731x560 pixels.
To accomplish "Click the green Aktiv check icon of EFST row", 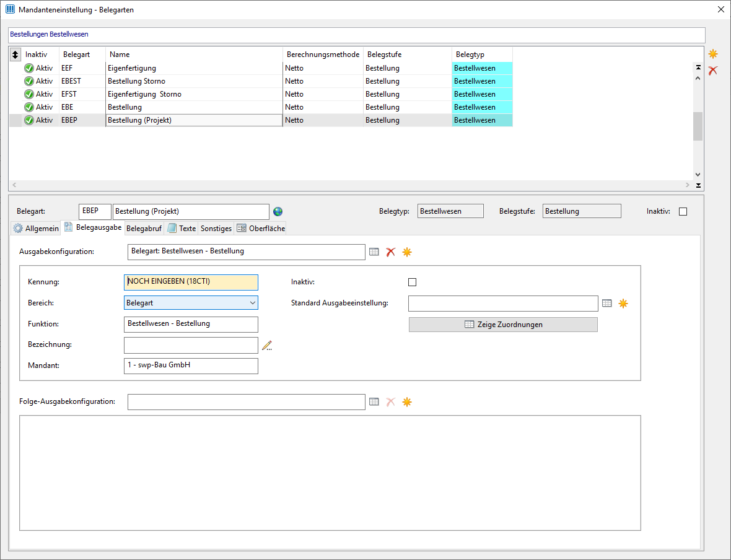I will (29, 94).
